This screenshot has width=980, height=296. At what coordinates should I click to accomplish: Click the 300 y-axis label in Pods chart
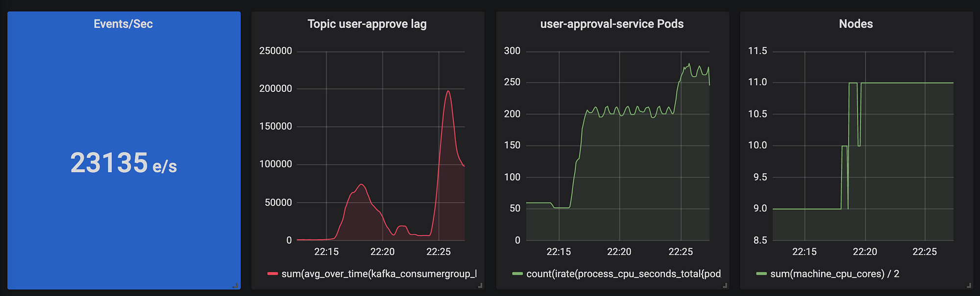coord(512,51)
